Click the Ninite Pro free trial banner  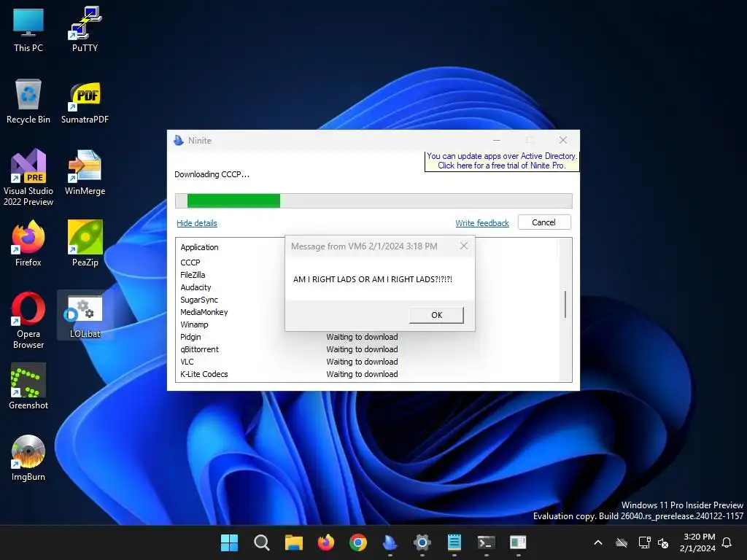click(x=502, y=161)
